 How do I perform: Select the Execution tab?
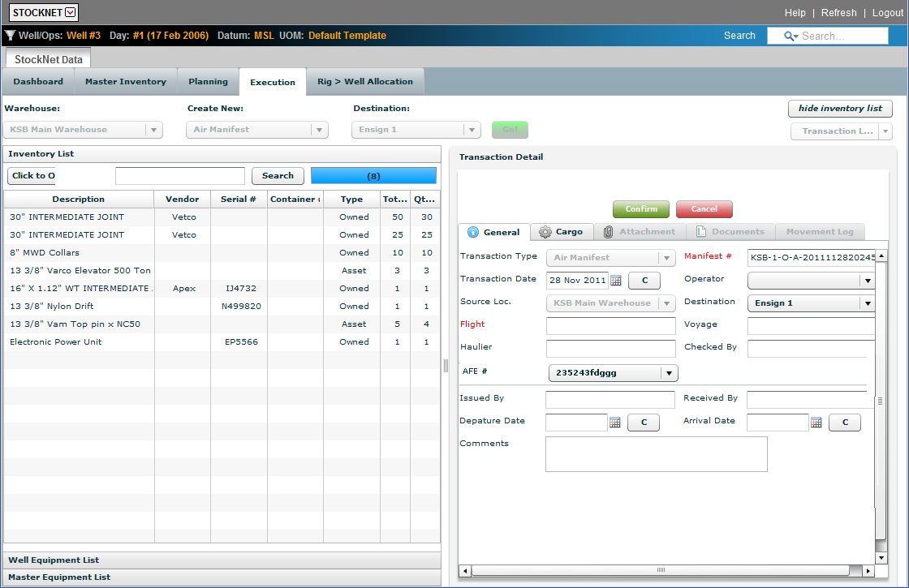273,82
